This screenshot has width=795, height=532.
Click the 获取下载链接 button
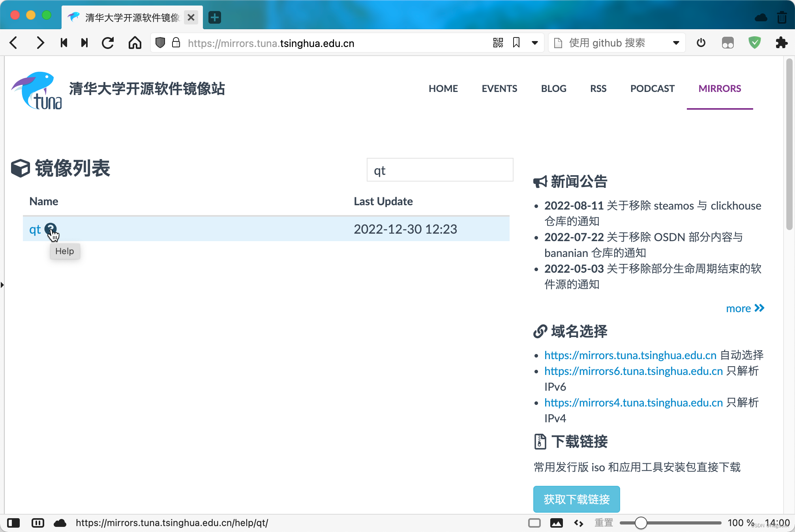[576, 499]
